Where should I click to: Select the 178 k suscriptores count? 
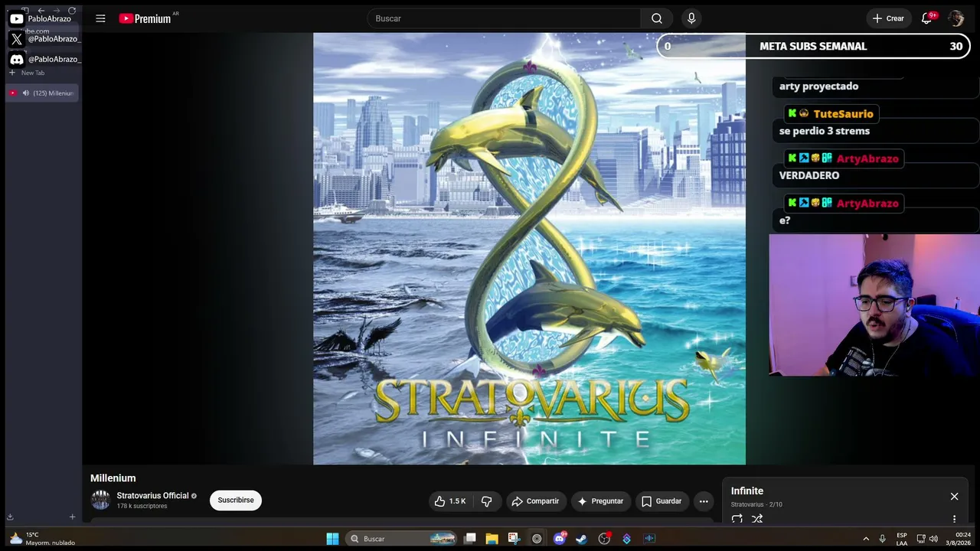[142, 507]
